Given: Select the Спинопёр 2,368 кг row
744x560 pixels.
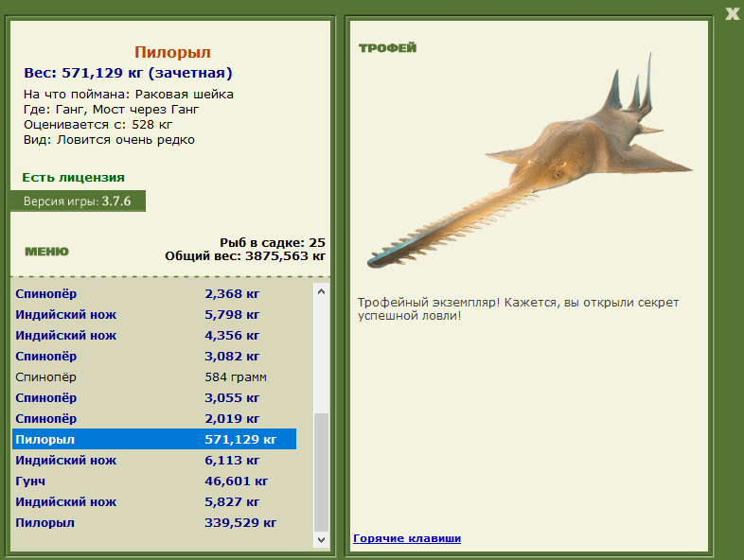Looking at the screenshot, I should [x=154, y=293].
